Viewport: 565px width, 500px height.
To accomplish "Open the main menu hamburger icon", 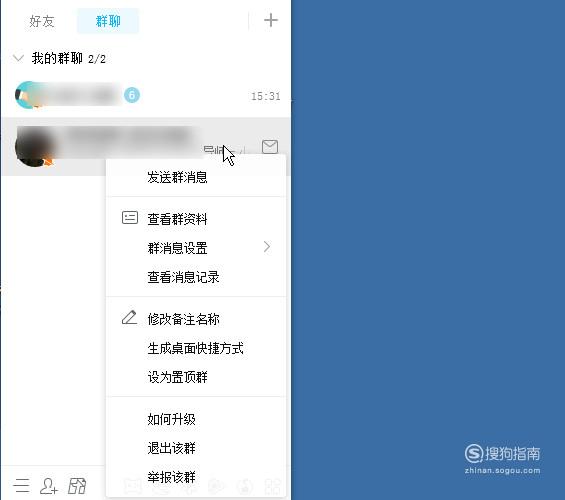I will pos(22,486).
